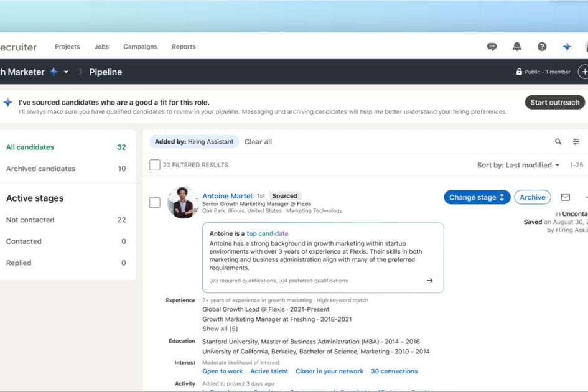Open the Jobs menu

click(x=101, y=47)
